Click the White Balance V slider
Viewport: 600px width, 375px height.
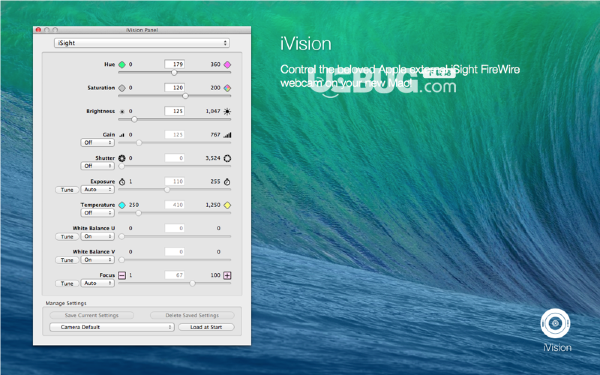[x=174, y=260]
